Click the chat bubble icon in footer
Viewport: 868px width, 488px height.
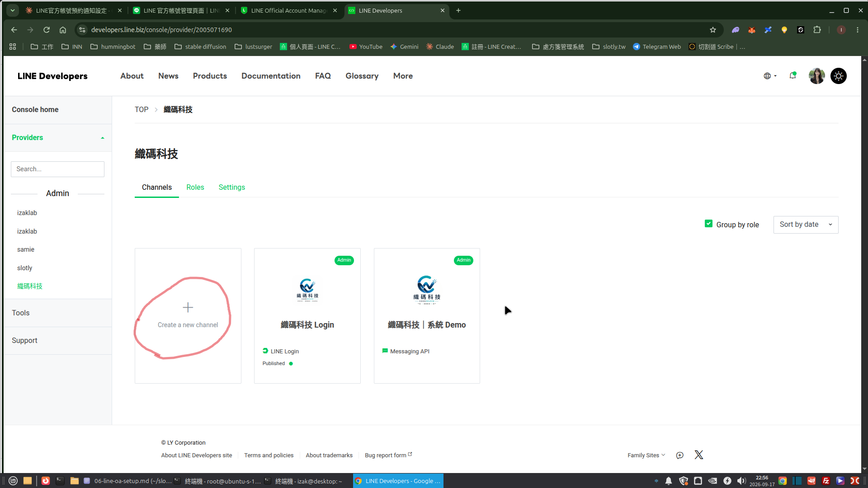pos(679,455)
